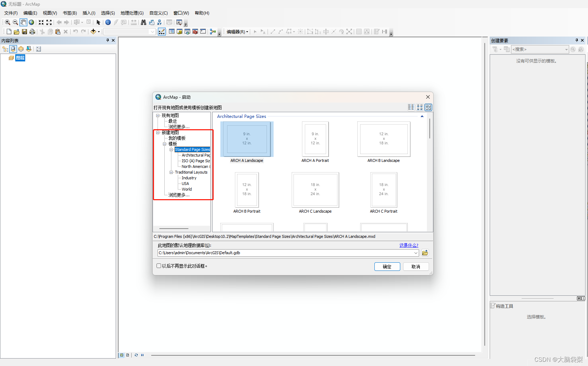The image size is (588, 366).
Task: Switch template view to list mode
Action: [411, 107]
